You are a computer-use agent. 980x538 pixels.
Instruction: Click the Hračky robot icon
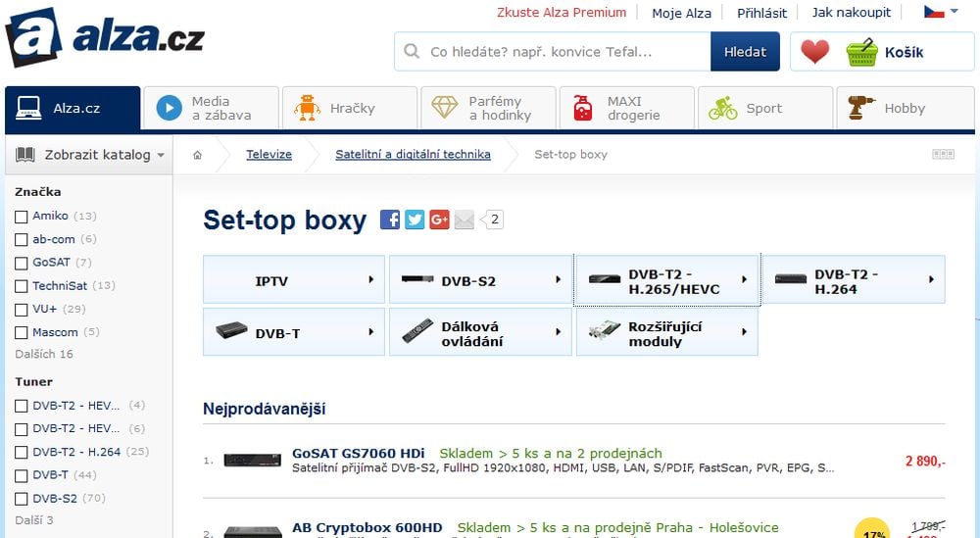tap(307, 108)
